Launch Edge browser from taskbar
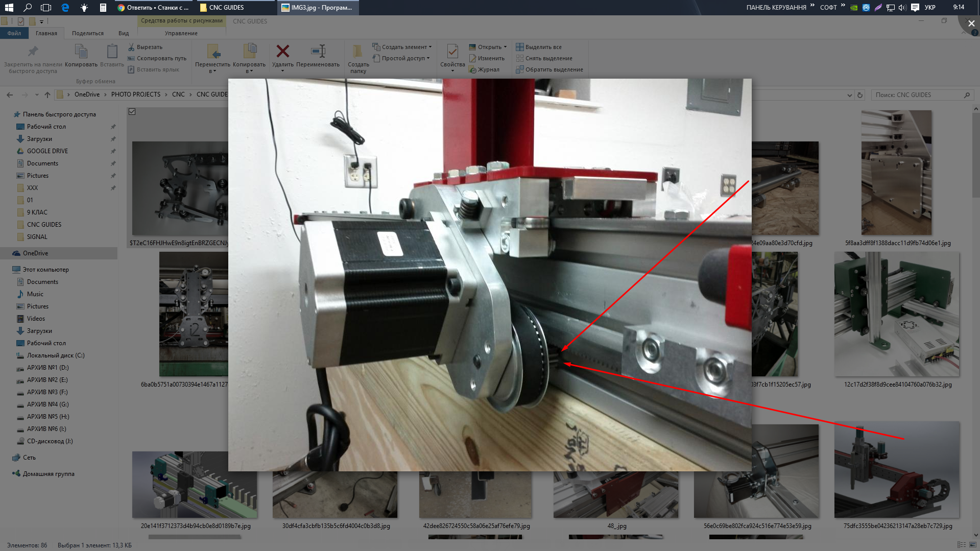 pos(65,8)
